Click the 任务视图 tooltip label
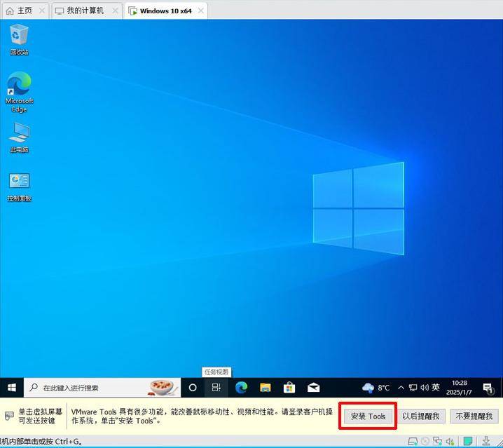 216,372
